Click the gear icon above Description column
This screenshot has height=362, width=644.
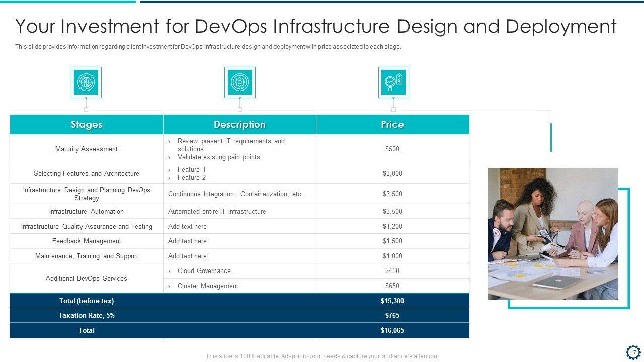[239, 82]
